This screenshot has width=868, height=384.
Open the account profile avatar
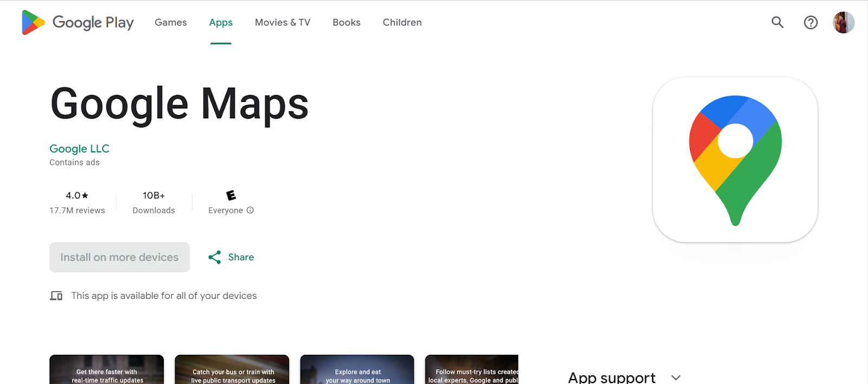(844, 22)
